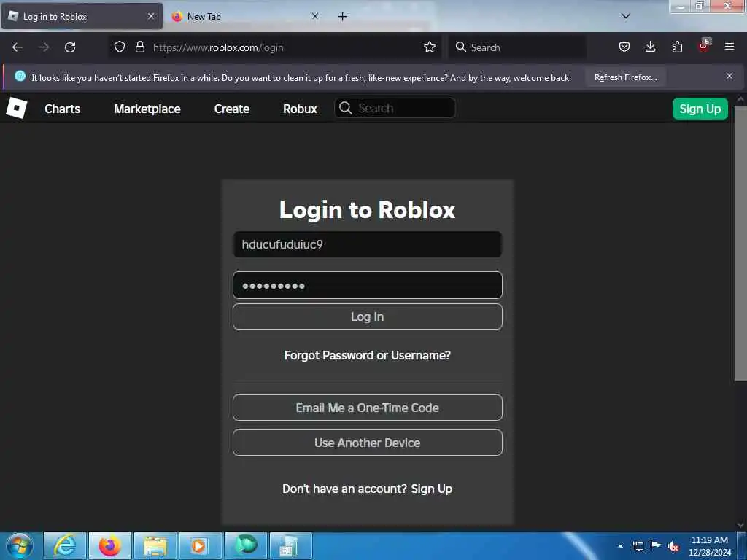Click Sign Up link below the form
The height and width of the screenshot is (560, 747).
pos(432,489)
